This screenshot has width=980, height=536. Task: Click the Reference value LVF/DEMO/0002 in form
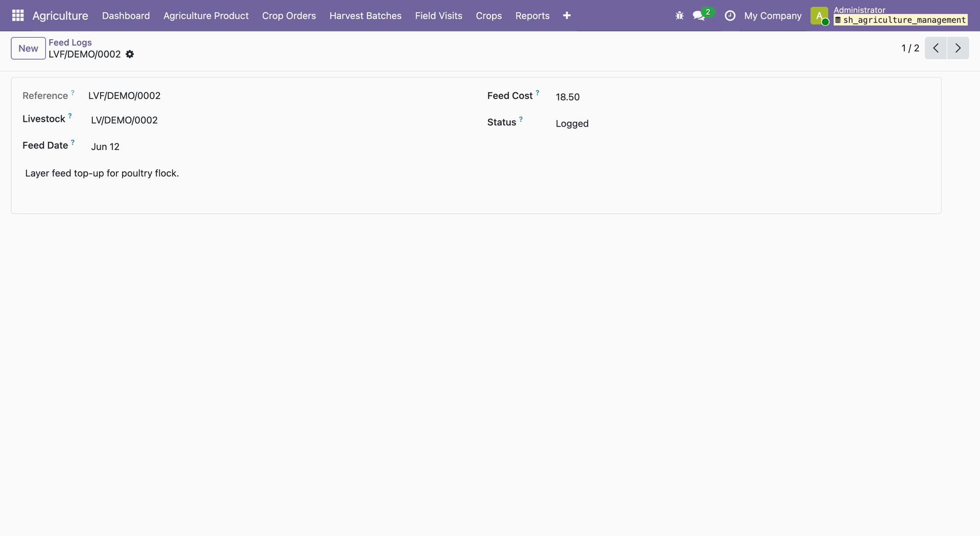(x=124, y=96)
